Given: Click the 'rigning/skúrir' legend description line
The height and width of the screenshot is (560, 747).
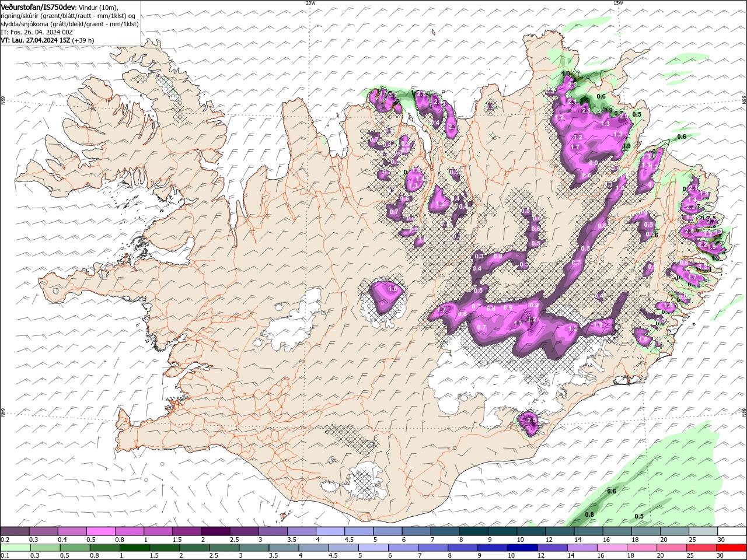Looking at the screenshot, I should [x=68, y=16].
